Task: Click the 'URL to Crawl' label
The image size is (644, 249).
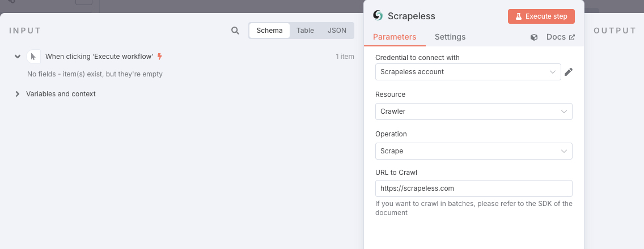Action: [396, 173]
